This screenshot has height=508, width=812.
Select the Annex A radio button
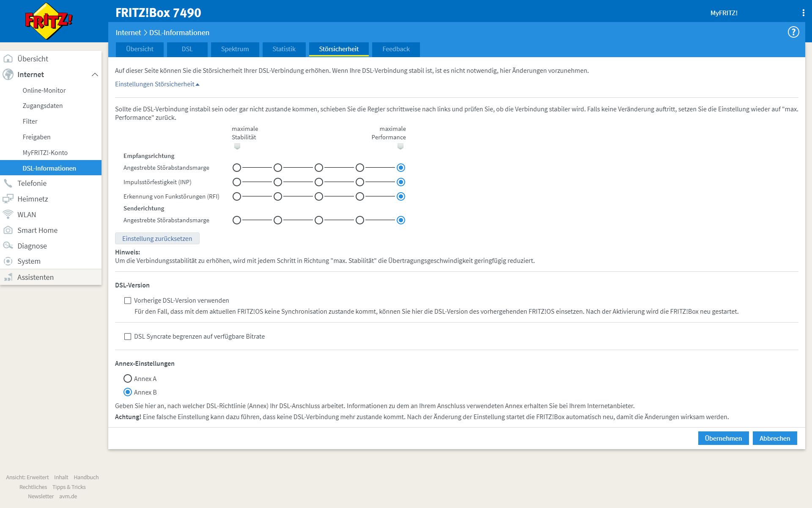pyautogui.click(x=128, y=378)
